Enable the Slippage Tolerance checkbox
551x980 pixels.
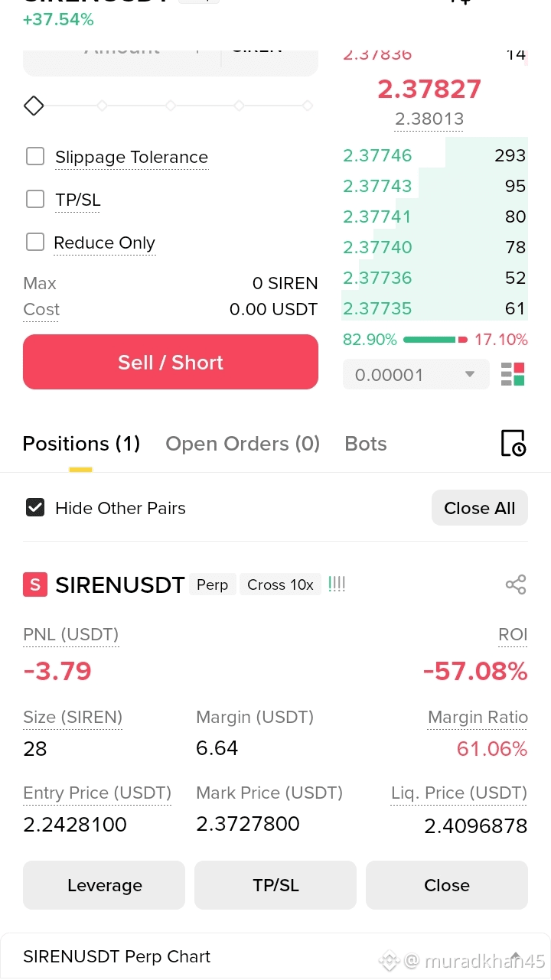(x=35, y=157)
